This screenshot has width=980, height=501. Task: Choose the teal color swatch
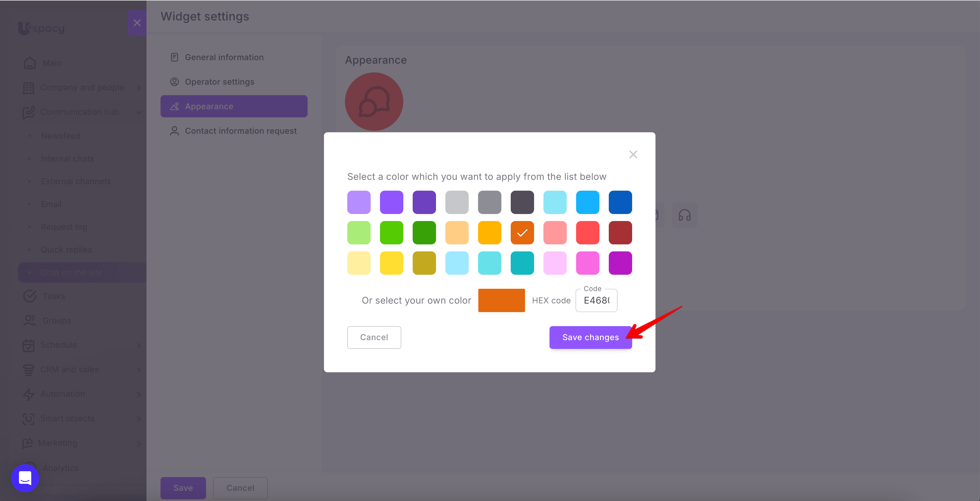(x=522, y=263)
